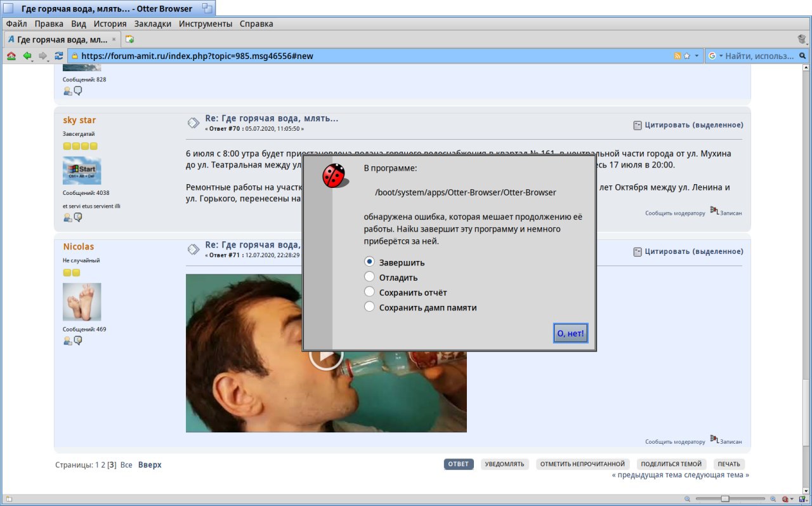Image resolution: width=812 pixels, height=506 pixels.
Task: Go to page 1 of the topic
Action: 97,465
